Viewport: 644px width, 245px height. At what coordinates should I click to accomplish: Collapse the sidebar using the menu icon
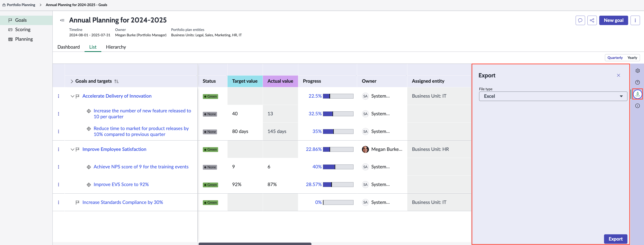62,20
